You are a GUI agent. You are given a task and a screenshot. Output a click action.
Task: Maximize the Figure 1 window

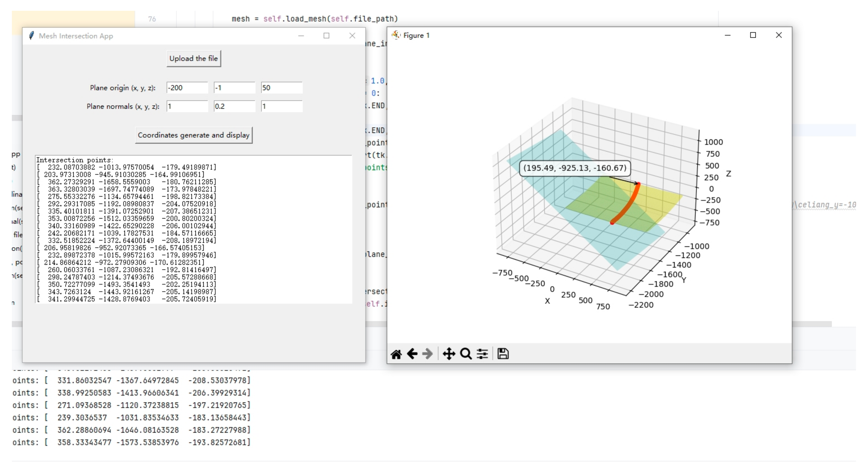pos(753,35)
